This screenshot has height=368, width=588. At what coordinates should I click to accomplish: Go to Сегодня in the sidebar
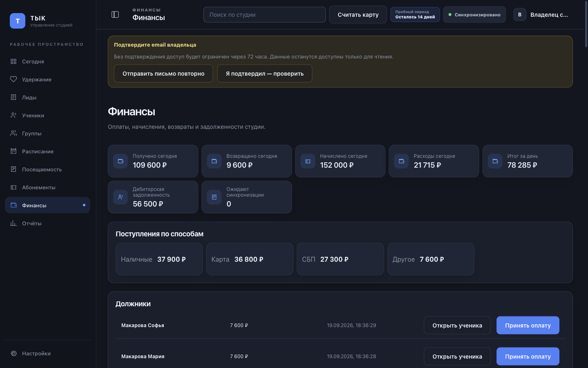(47, 61)
